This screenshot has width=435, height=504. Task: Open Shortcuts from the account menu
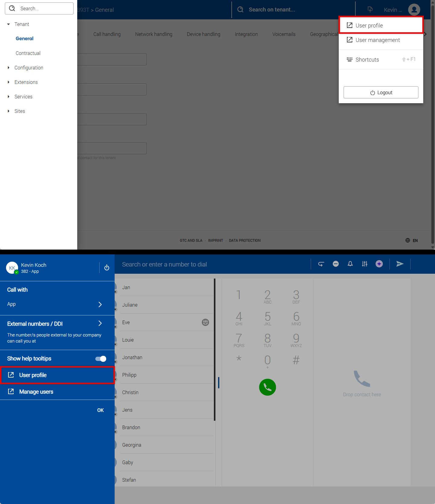[x=367, y=60]
